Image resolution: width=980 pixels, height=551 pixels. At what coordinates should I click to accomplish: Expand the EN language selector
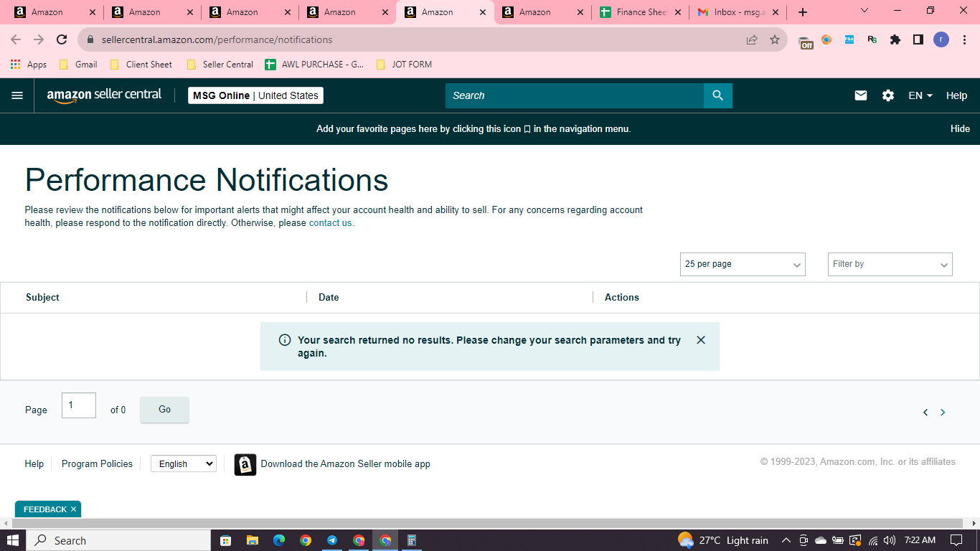pos(920,95)
